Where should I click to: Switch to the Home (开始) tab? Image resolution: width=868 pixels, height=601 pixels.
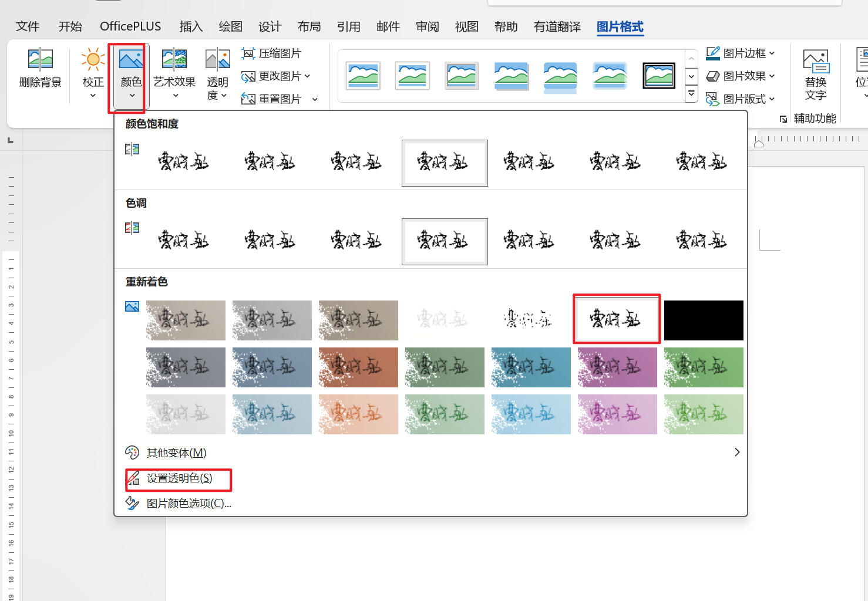(x=70, y=26)
